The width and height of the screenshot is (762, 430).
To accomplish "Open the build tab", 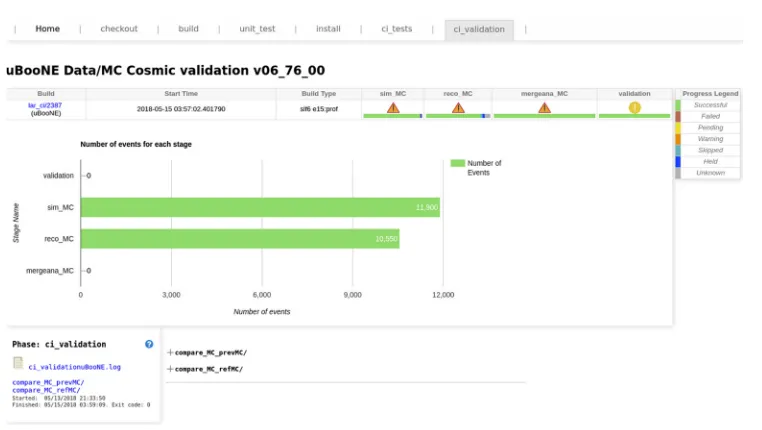I will point(188,29).
